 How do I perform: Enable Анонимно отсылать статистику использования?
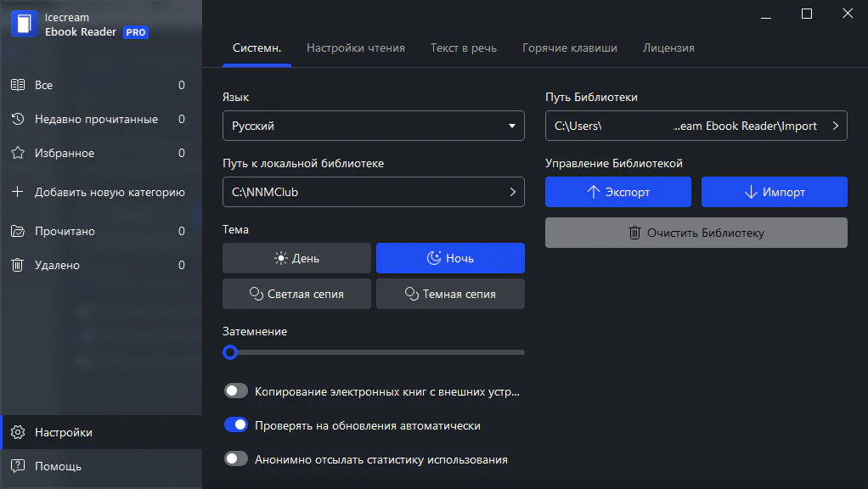236,459
